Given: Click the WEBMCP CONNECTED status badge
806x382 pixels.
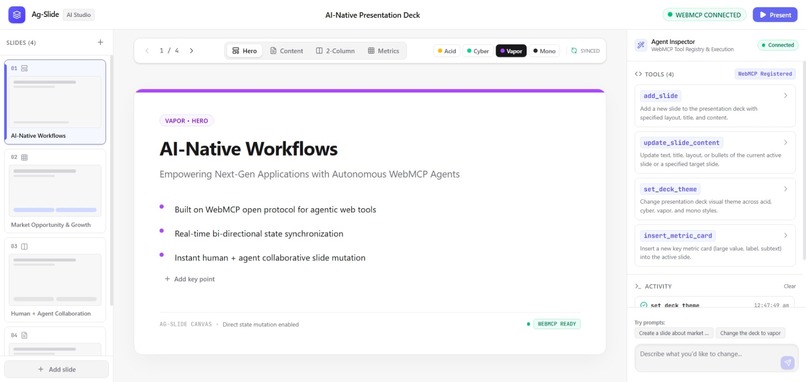Looking at the screenshot, I should tap(704, 15).
